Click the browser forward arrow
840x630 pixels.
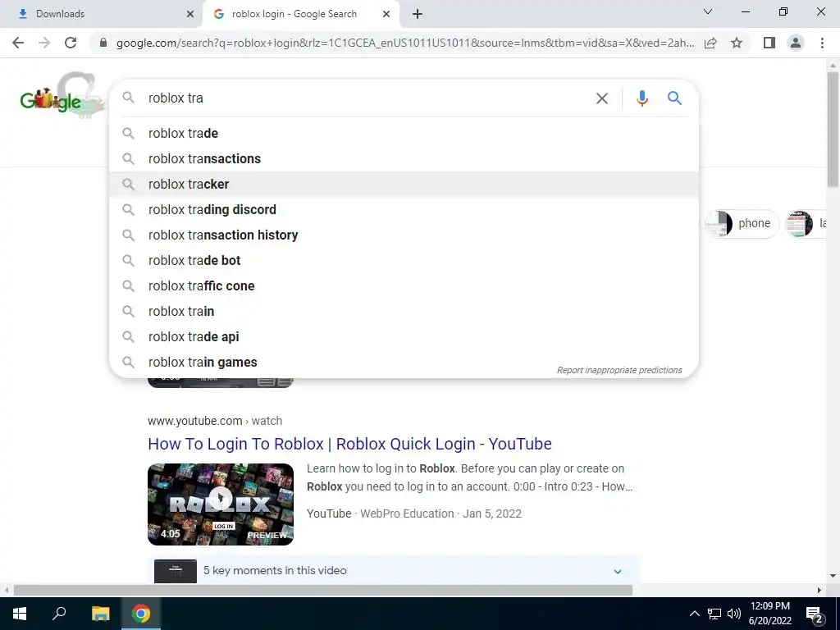[x=44, y=43]
